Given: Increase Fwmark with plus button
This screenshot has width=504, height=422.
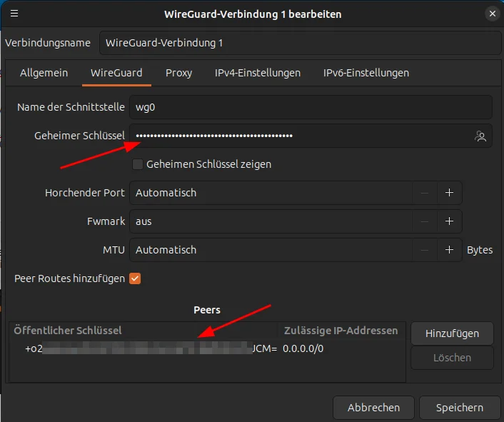Looking at the screenshot, I should point(449,221).
